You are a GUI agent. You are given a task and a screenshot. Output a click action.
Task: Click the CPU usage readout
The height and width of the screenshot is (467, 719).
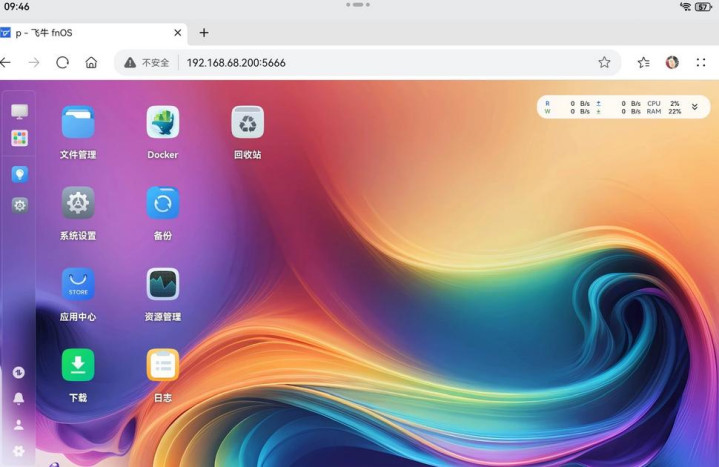click(x=663, y=104)
